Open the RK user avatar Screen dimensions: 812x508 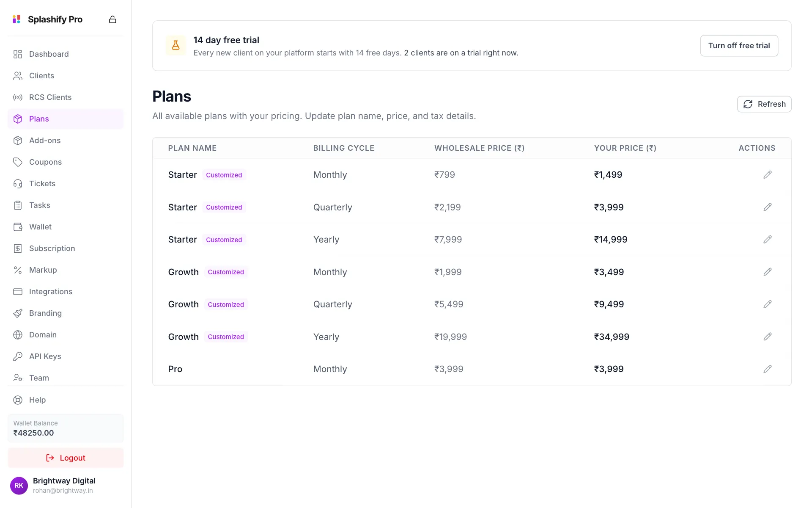(x=19, y=486)
